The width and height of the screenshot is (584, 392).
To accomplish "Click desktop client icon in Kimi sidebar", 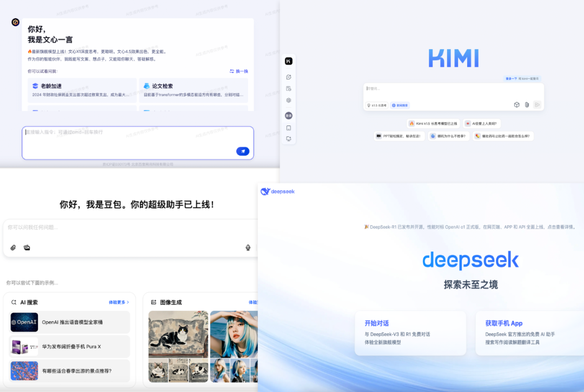I will 289,138.
